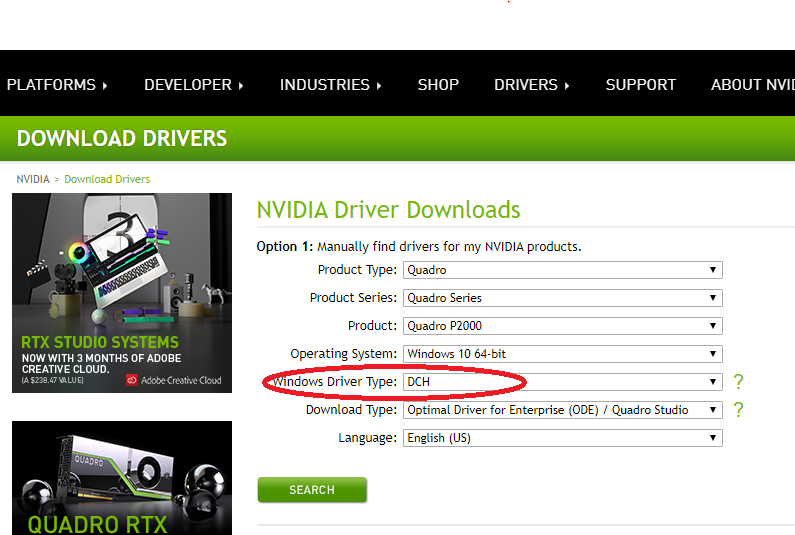Open the Download Type dropdown
The image size is (795, 535).
pos(562,410)
